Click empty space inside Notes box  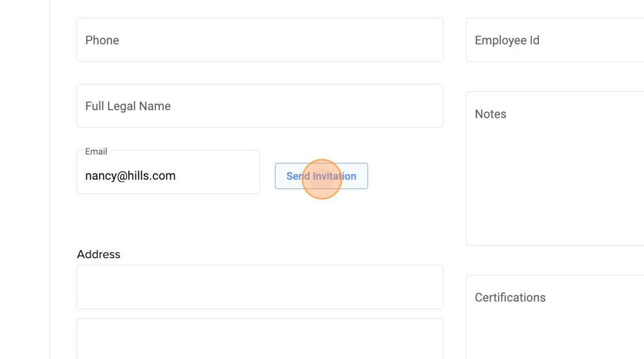click(x=555, y=190)
